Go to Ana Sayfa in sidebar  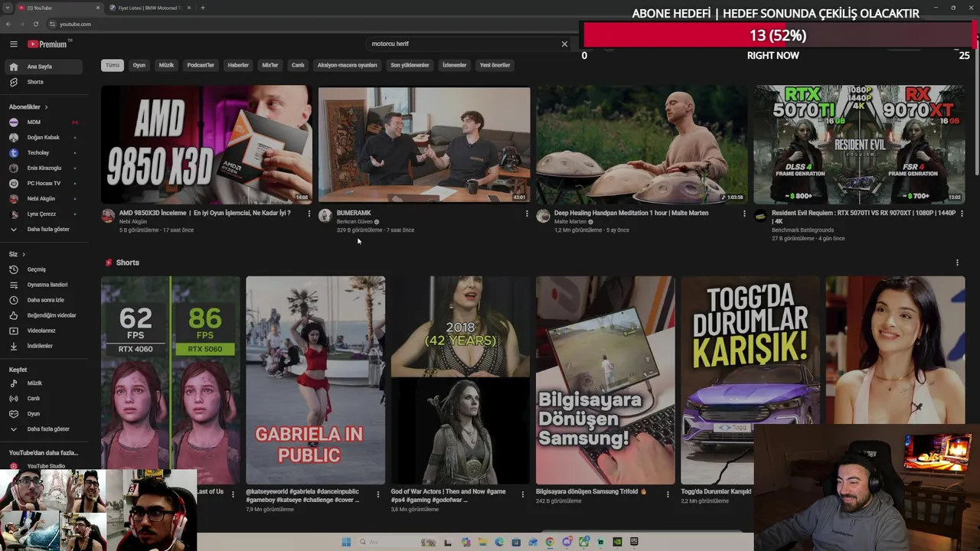tap(42, 67)
